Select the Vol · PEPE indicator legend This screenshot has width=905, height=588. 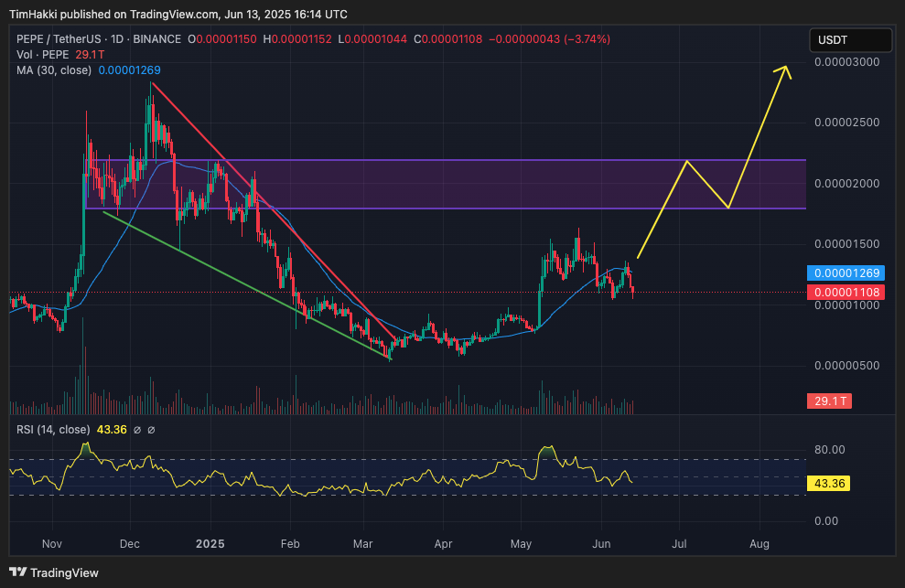pos(43,54)
